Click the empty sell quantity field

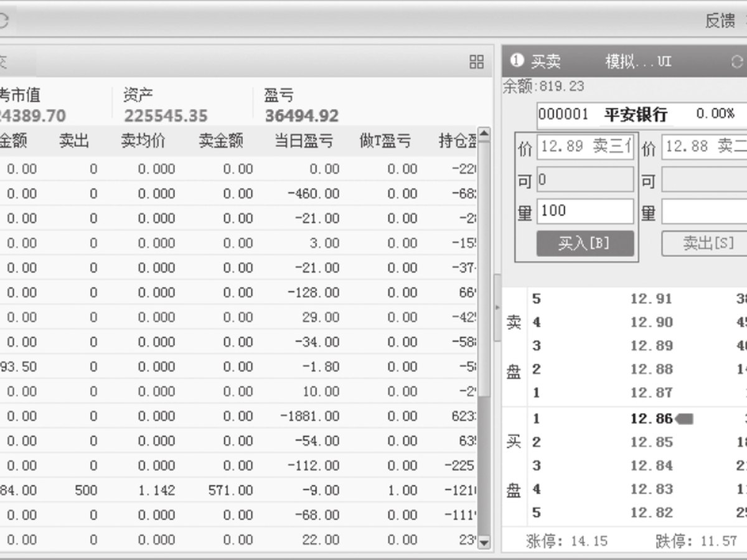pyautogui.click(x=705, y=212)
